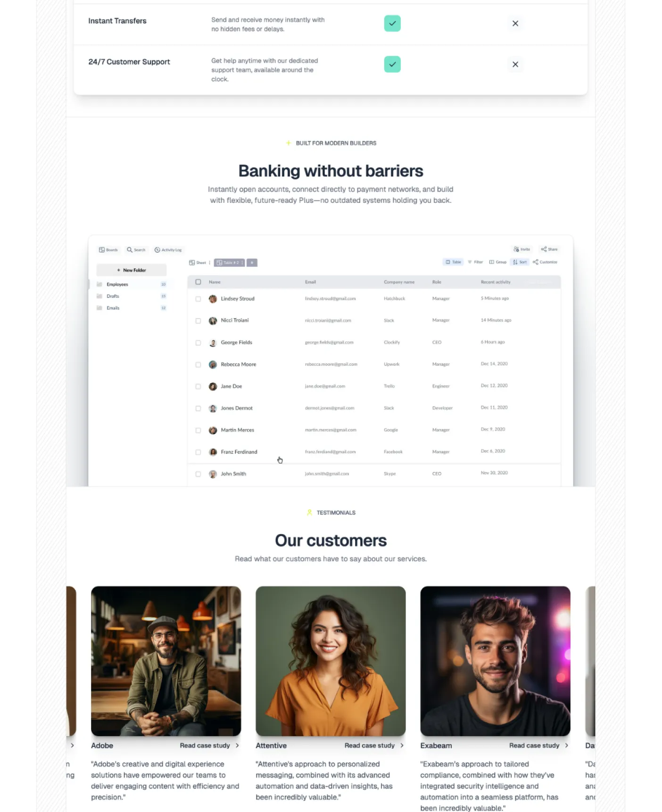Check the John Smith row checkbox

click(199, 474)
